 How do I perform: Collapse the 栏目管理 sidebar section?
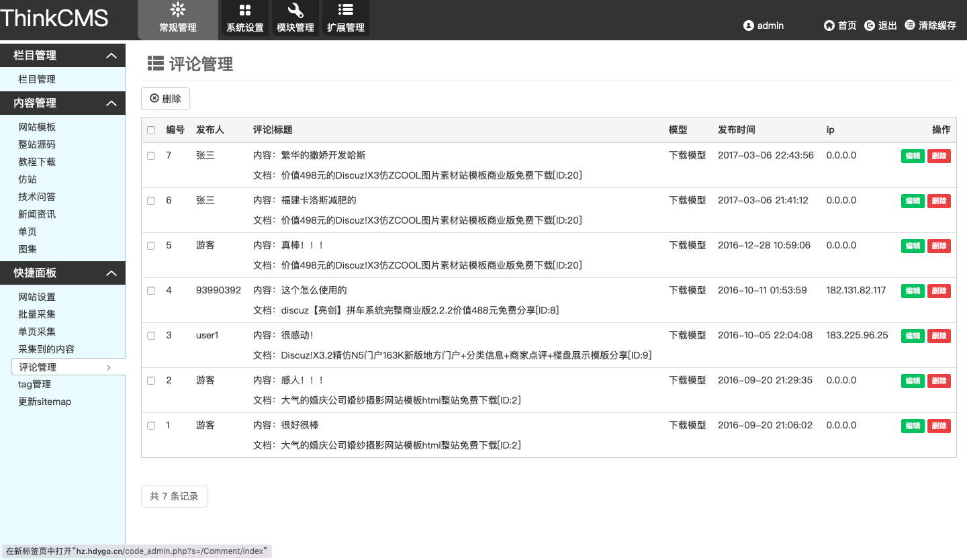[x=111, y=56]
